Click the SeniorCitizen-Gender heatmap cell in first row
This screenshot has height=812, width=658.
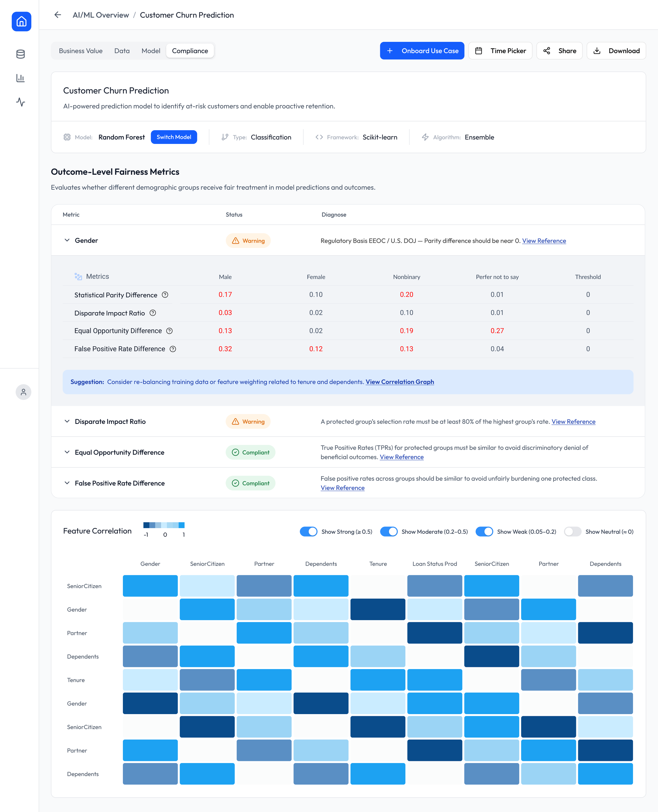click(150, 586)
